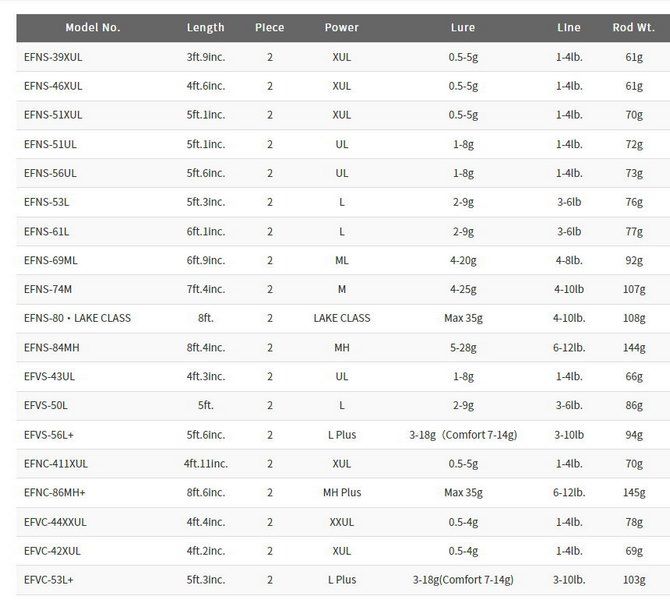This screenshot has width=670, height=600.
Task: Select the EFVC-44XXUL model
Action: 55,522
